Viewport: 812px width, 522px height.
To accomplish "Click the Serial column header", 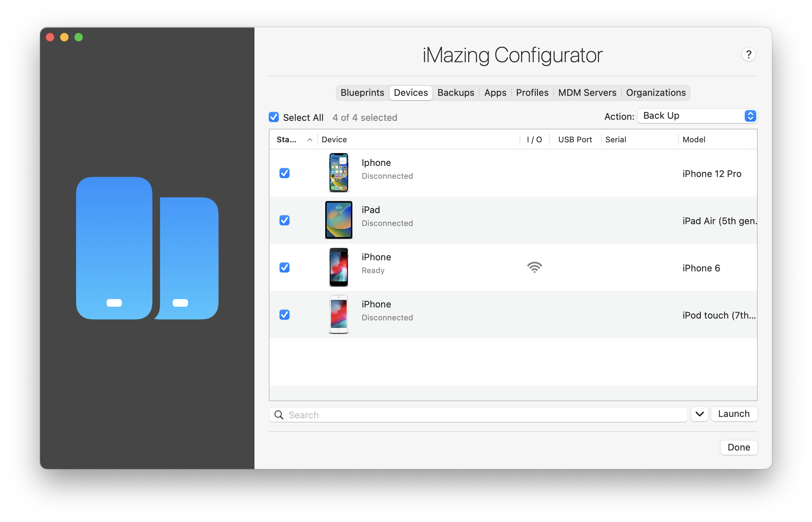I will (x=640, y=139).
